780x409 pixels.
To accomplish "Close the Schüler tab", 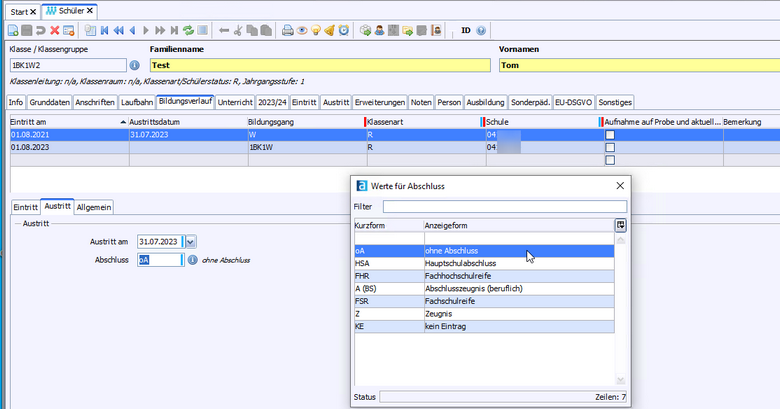I will pos(90,10).
